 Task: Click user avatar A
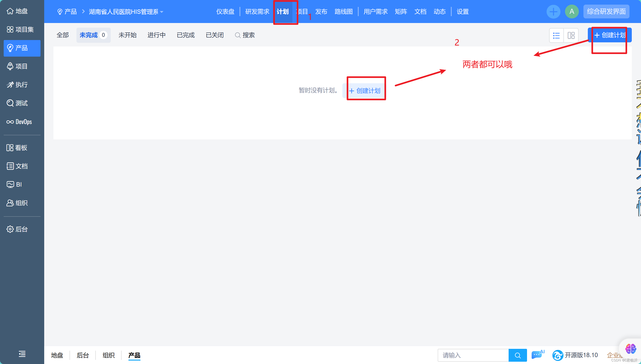(572, 12)
